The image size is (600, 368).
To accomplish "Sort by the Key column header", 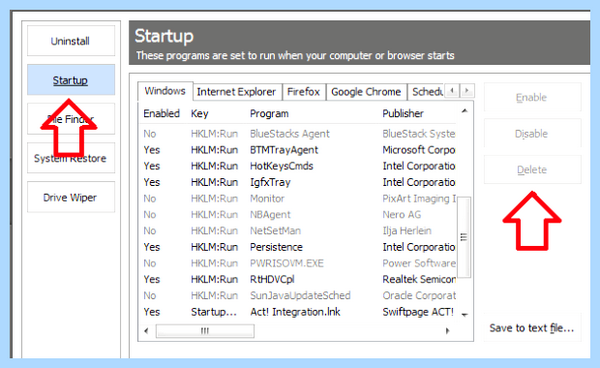I will [200, 114].
